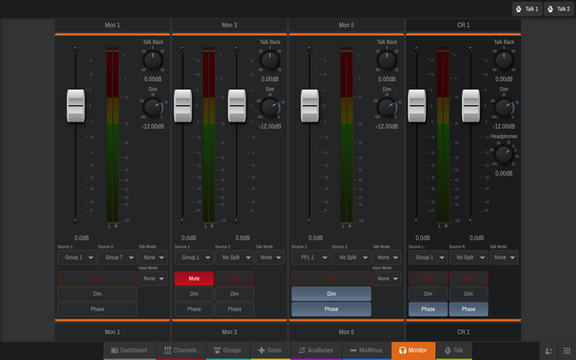This screenshot has height=360, width=576.
Task: Click the Phase button on Mon 1
Action: click(x=97, y=309)
